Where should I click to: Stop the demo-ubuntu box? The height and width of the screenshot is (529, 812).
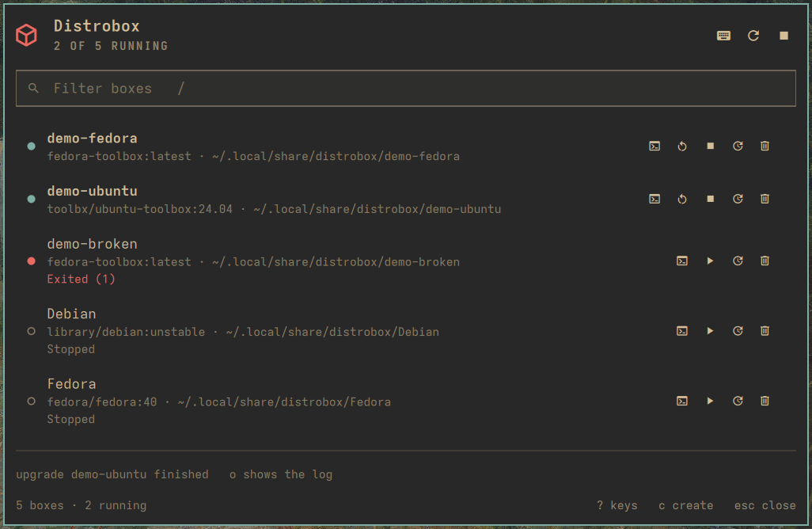(x=711, y=199)
